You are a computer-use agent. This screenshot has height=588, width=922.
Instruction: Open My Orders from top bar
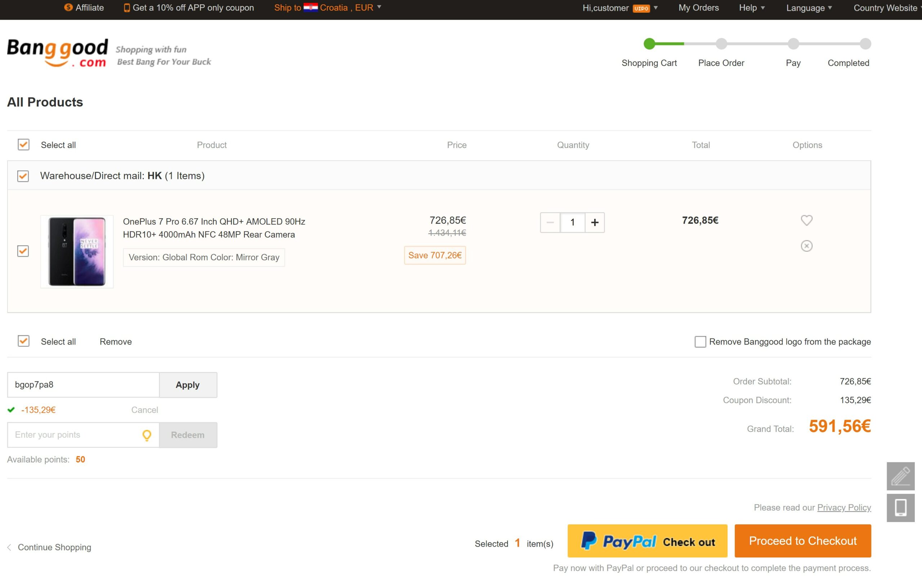pyautogui.click(x=698, y=8)
